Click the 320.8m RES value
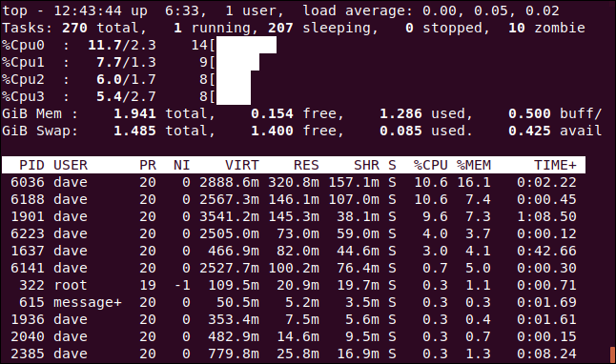The height and width of the screenshot is (364, 616). 294,182
